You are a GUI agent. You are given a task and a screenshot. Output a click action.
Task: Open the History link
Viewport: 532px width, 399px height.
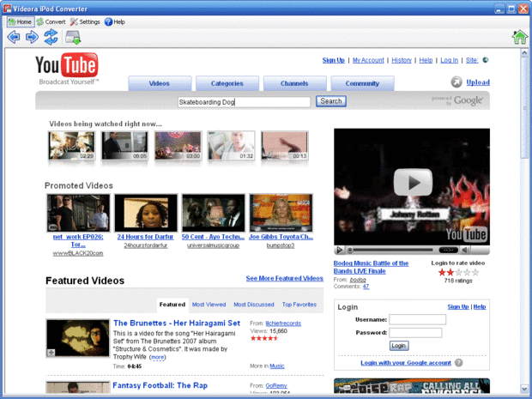pos(402,60)
